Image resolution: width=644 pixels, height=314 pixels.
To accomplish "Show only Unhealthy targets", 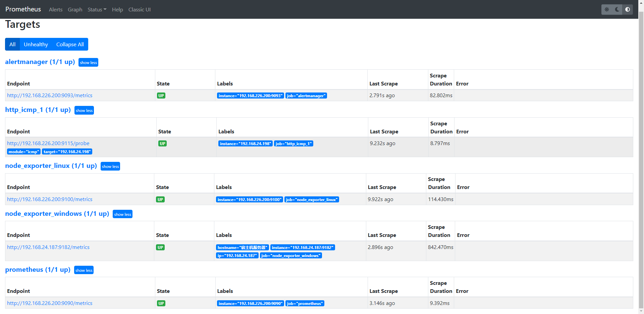I will (x=36, y=44).
